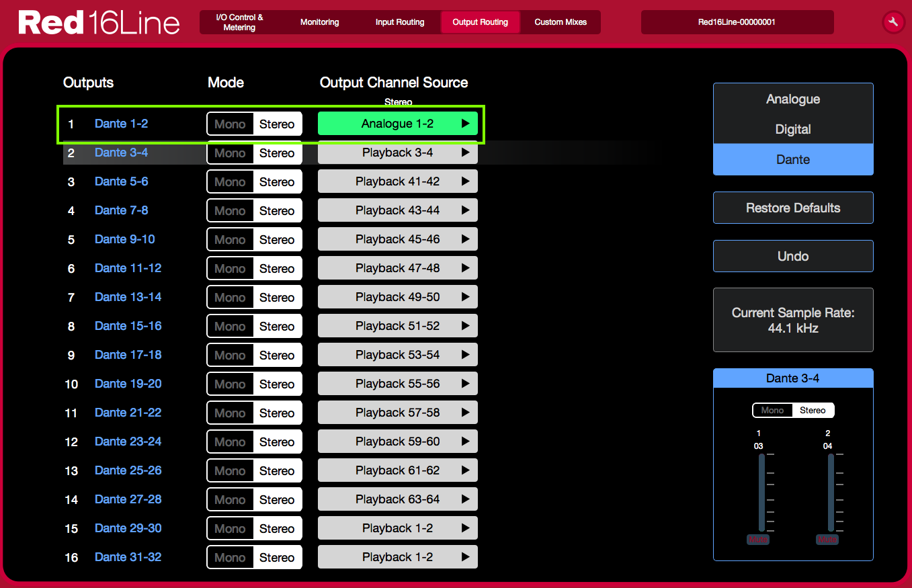Click the Dante 27-28 output name
This screenshot has width=912, height=588.
click(x=128, y=499)
